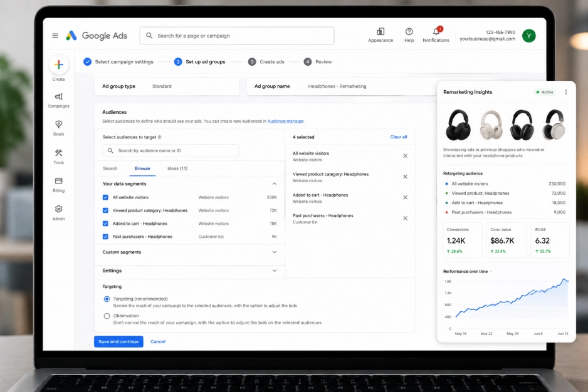
Task: Click the Conversions 1.24K card
Action: (463, 240)
